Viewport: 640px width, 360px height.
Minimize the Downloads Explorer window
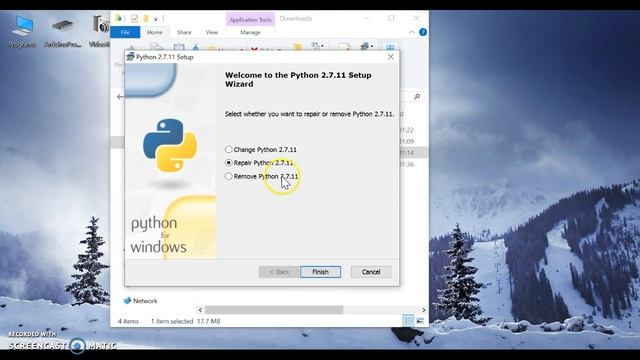pyautogui.click(x=367, y=18)
